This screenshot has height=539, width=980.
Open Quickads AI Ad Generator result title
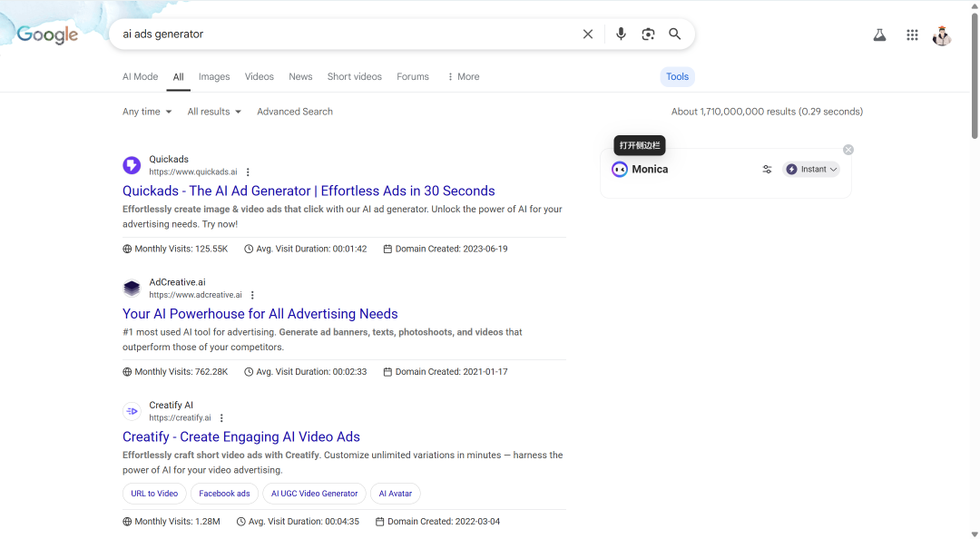[x=309, y=191]
